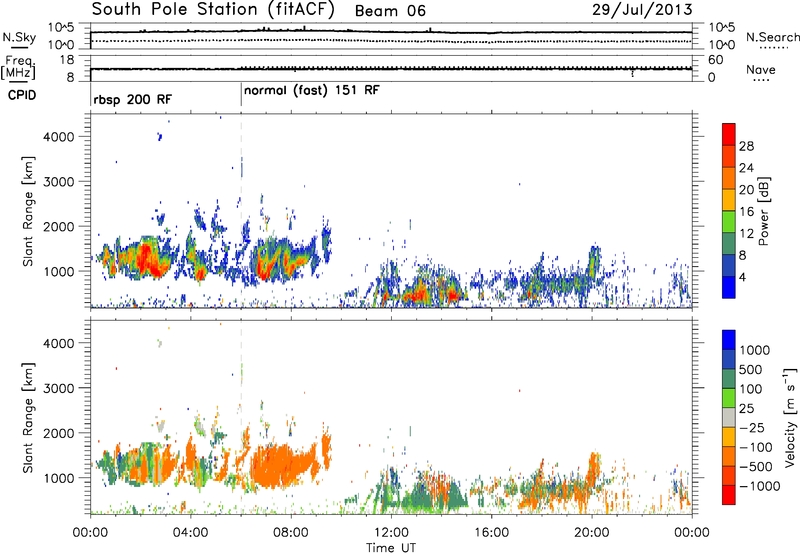
Task: Click the yellow-orange -25 to -100 Velocity colorbar segment
Action: pos(729,437)
